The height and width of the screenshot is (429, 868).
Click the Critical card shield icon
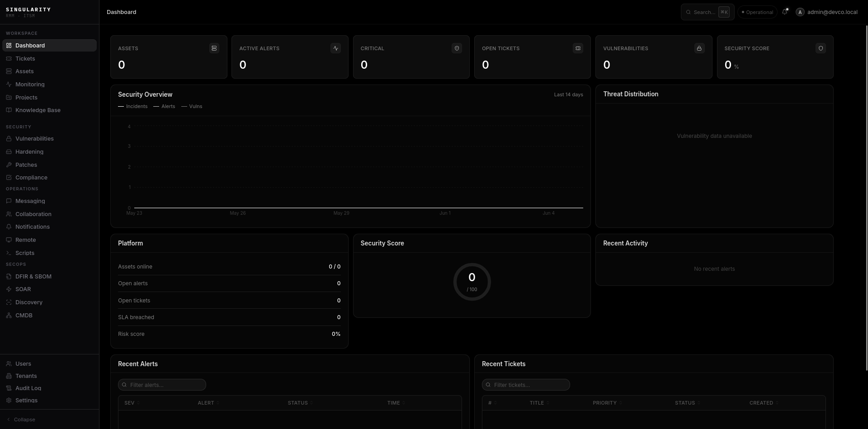[457, 48]
